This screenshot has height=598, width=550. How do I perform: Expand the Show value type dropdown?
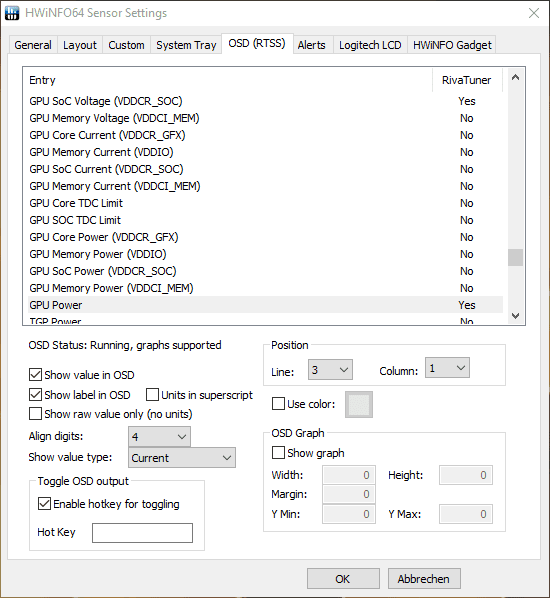pyautogui.click(x=182, y=458)
